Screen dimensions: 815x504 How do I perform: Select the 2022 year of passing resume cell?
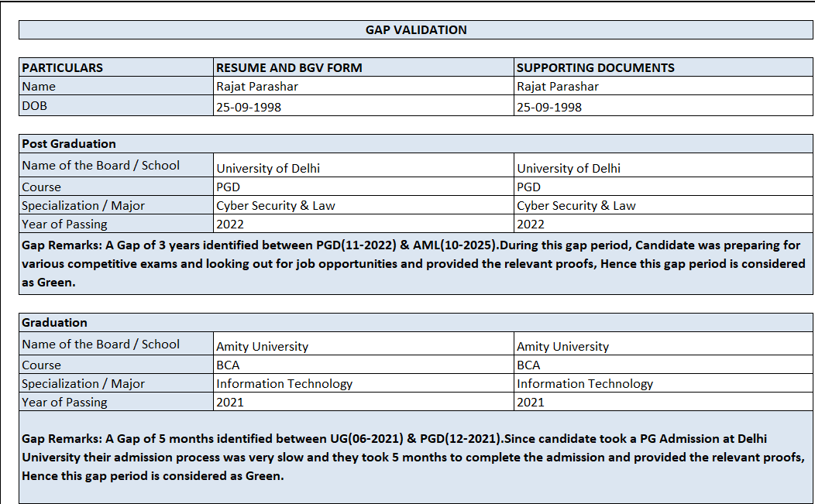363,224
